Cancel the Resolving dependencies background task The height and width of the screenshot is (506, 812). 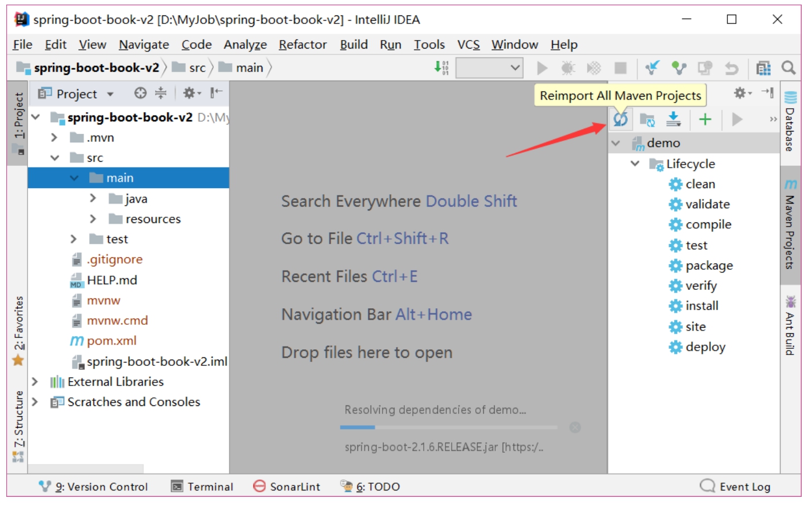click(575, 427)
